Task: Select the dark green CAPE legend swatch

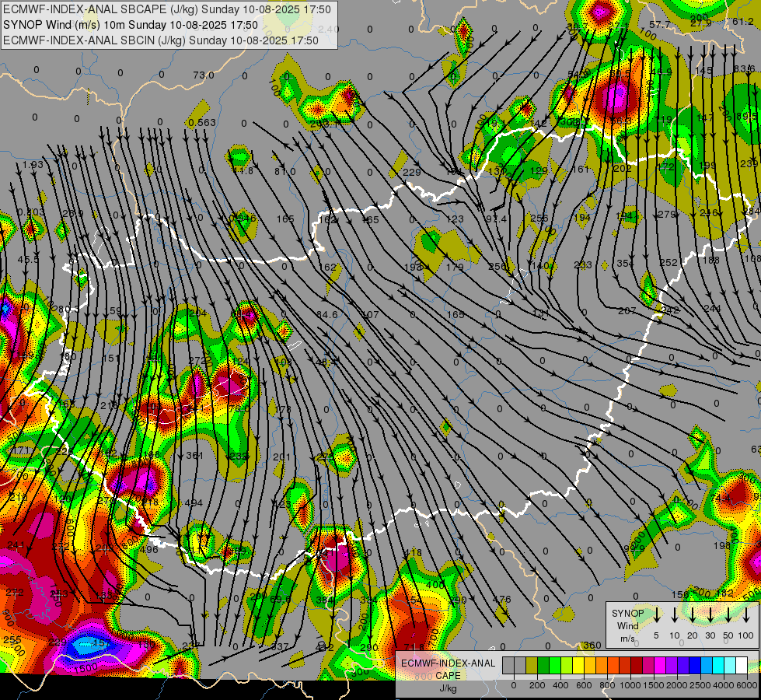Action: pyautogui.click(x=543, y=666)
